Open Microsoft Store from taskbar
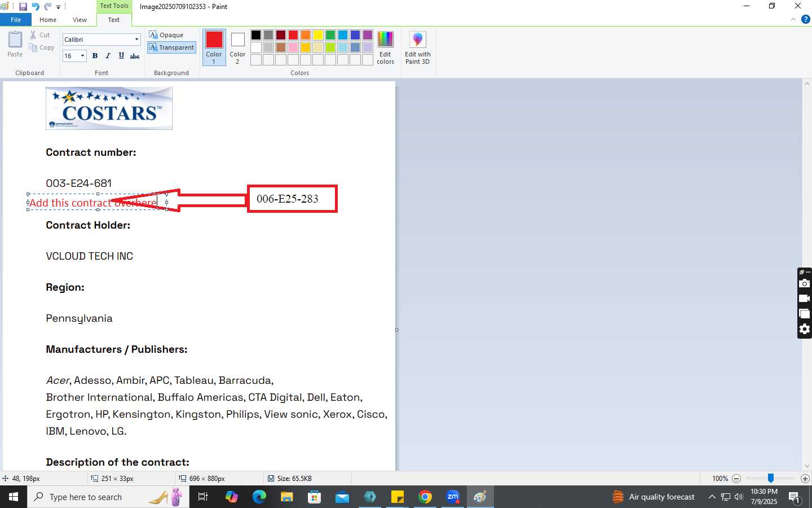The width and height of the screenshot is (812, 508). 315,497
